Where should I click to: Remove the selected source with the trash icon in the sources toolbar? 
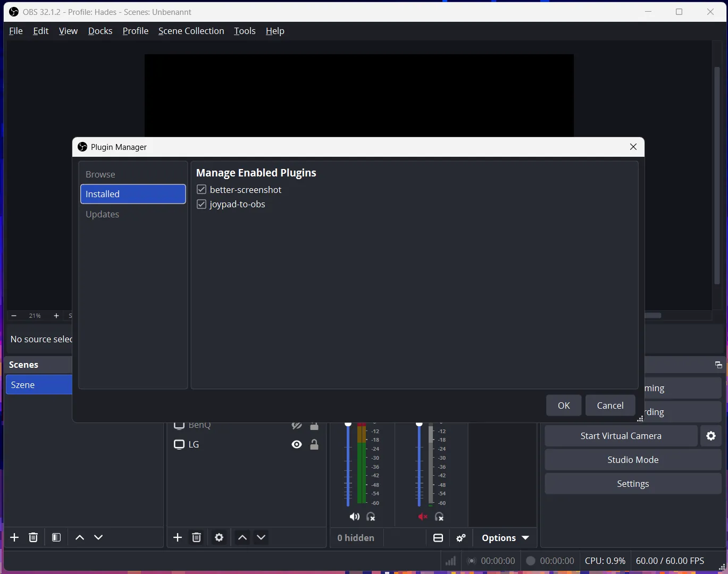point(196,537)
